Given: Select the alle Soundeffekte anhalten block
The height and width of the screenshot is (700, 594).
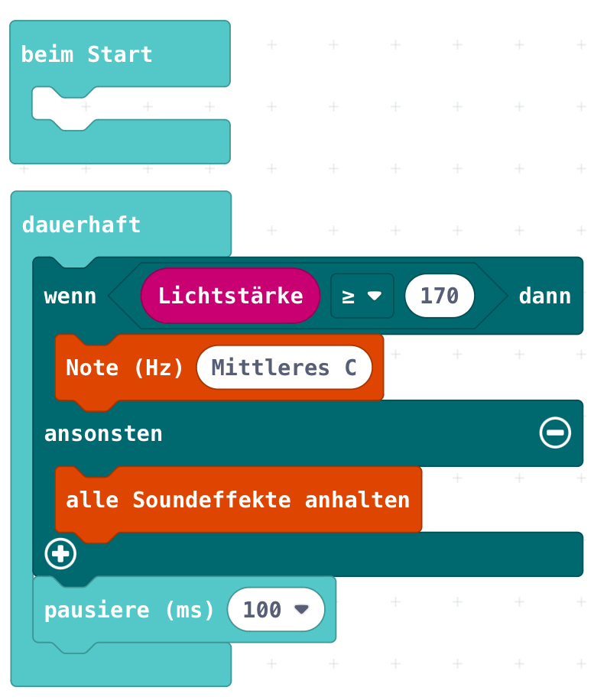Looking at the screenshot, I should [x=238, y=501].
